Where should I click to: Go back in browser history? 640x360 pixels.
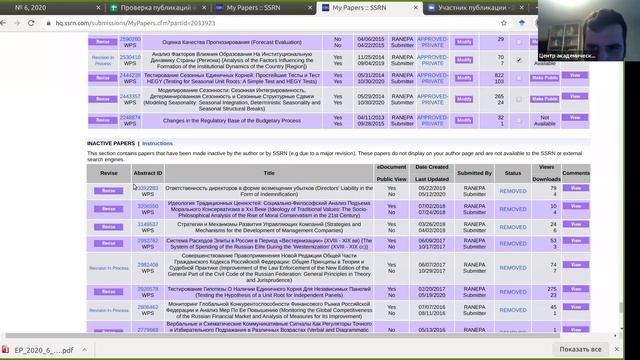(3, 23)
